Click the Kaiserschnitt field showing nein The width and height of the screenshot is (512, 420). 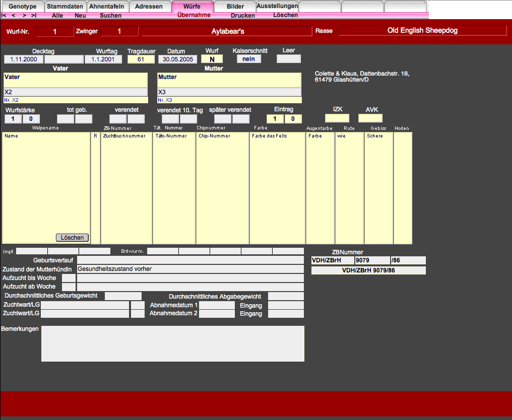click(249, 59)
